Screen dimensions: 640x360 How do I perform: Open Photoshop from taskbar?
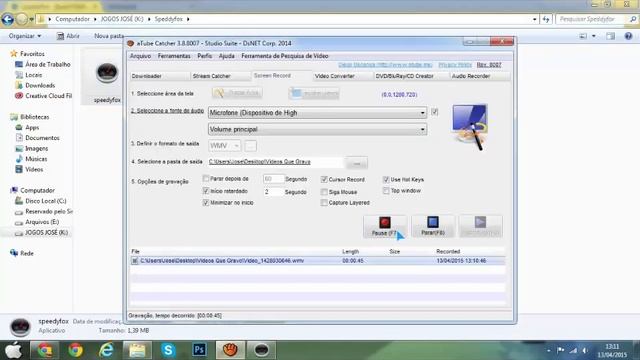point(199,350)
